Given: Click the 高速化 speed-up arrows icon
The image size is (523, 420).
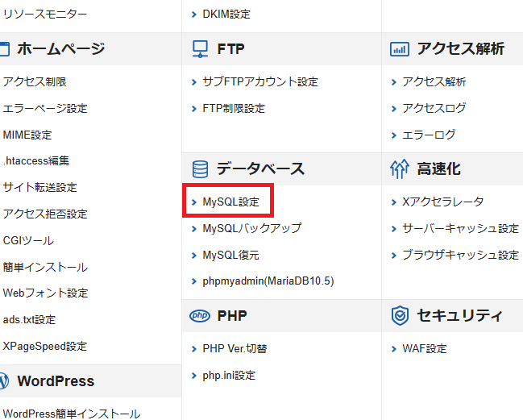Looking at the screenshot, I should tap(399, 168).
